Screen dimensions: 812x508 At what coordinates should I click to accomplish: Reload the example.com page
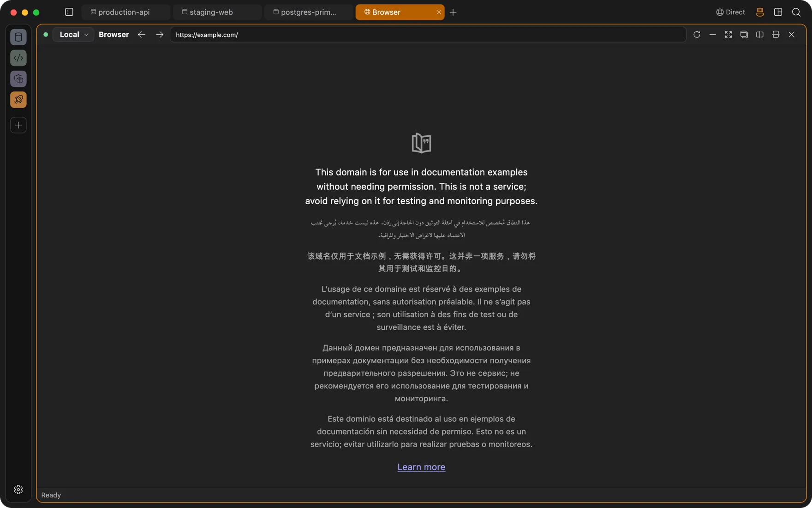697,35
